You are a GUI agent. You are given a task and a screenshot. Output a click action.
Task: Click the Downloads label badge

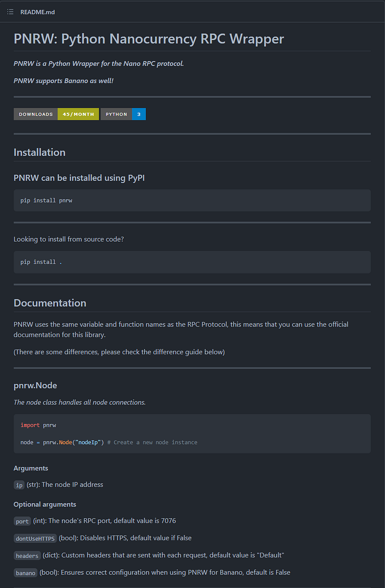[36, 114]
